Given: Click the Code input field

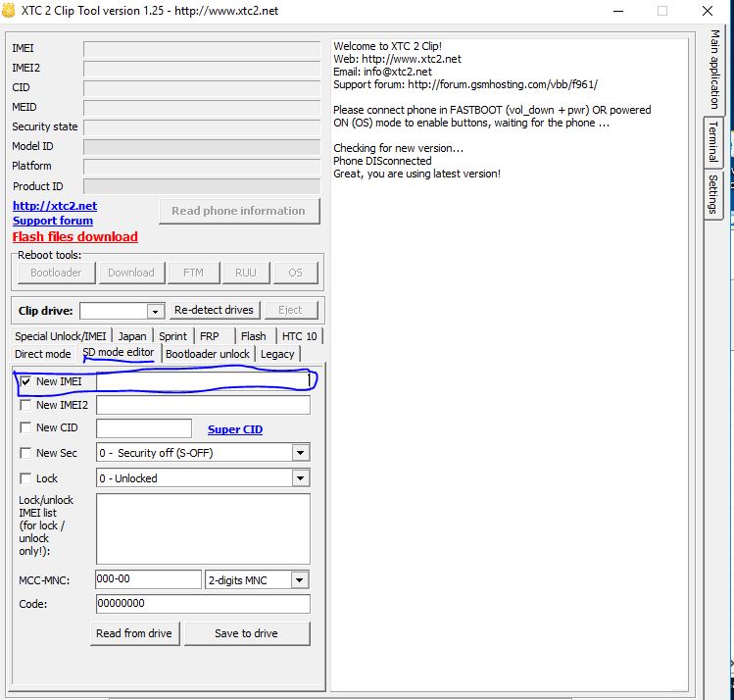Looking at the screenshot, I should click(x=203, y=604).
